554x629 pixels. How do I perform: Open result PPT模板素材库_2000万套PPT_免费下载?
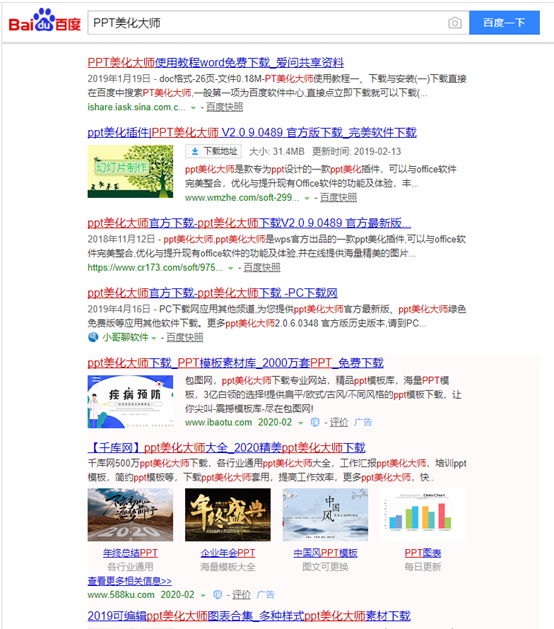(235, 363)
